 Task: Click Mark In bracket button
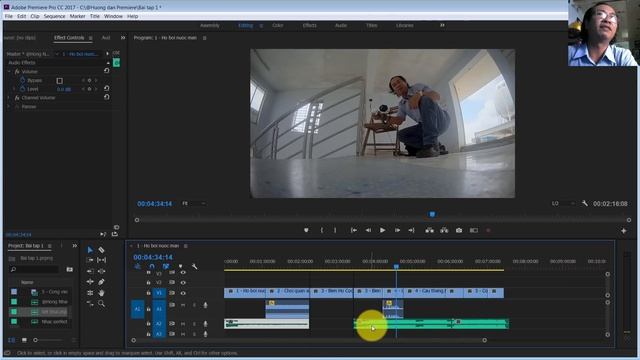(x=322, y=230)
